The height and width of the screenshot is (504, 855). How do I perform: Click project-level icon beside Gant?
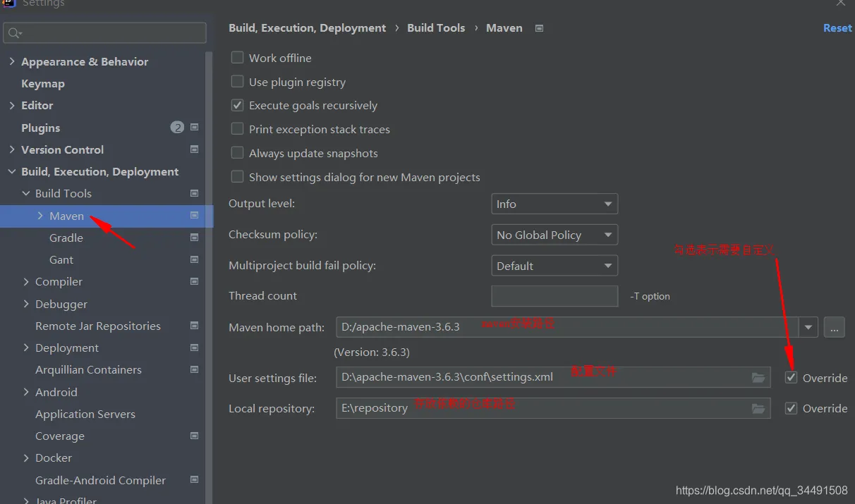pyautogui.click(x=195, y=259)
